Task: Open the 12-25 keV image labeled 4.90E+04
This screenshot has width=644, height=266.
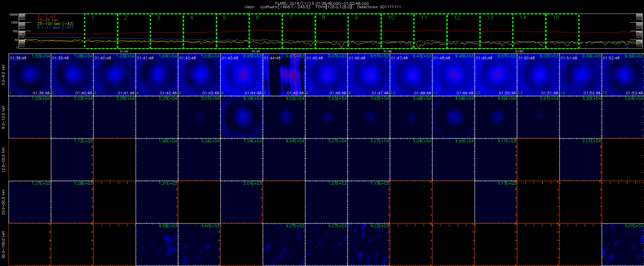Action: pos(453,160)
